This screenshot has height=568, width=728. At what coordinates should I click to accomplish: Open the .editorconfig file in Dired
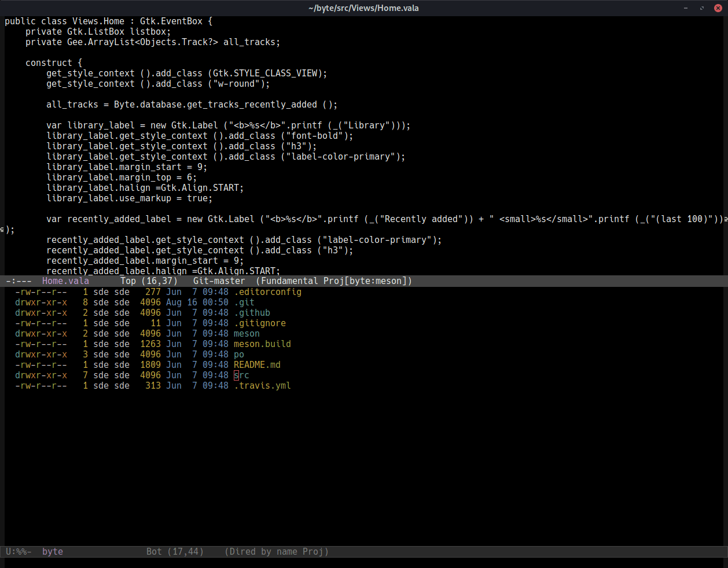[x=267, y=292]
